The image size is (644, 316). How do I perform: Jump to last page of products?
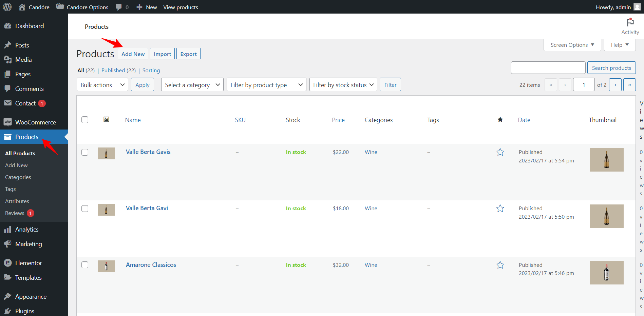(x=629, y=85)
